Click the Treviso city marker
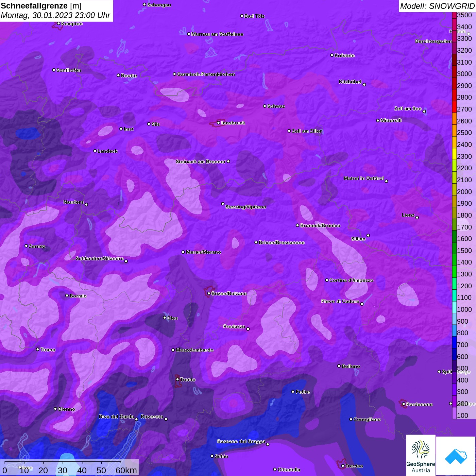The height and width of the screenshot is (476, 476). tap(343, 466)
